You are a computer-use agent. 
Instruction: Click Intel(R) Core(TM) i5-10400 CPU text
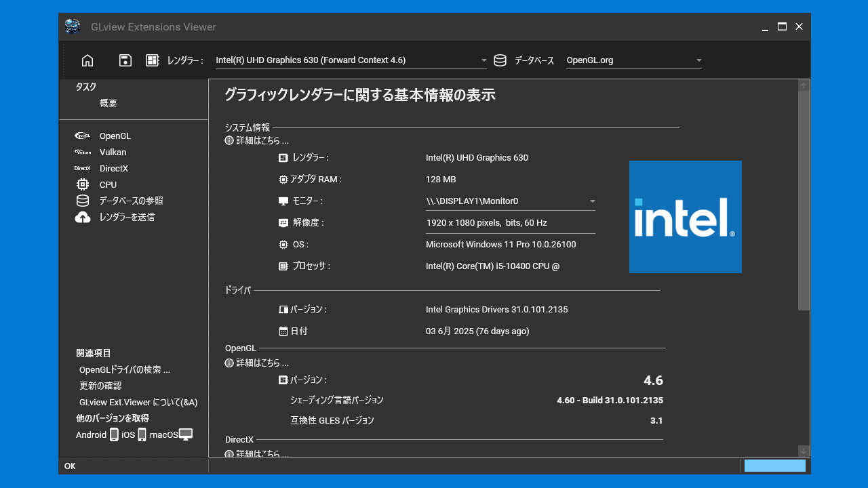[x=493, y=266]
